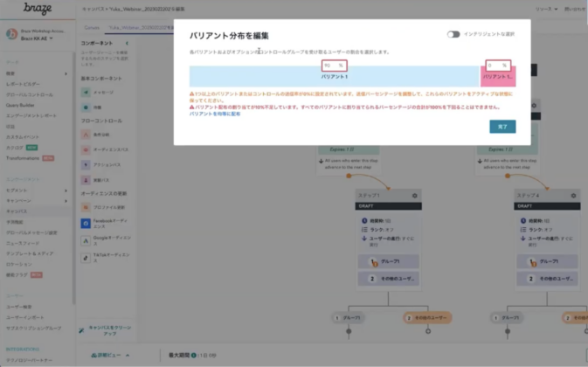Click キャンバスをクリーンアップ broom icon
This screenshot has height=367, width=588.
coord(82,329)
